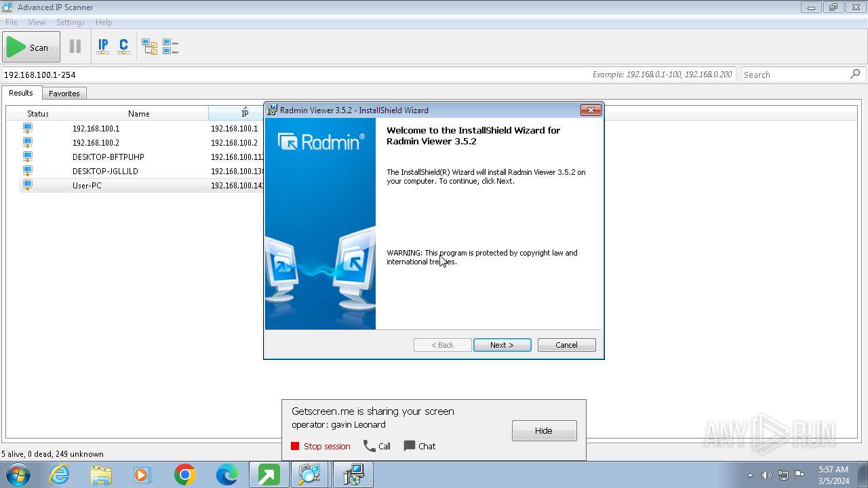The image size is (868, 488).
Task: Select the name 192.168.100.1 row
Action: click(96, 128)
